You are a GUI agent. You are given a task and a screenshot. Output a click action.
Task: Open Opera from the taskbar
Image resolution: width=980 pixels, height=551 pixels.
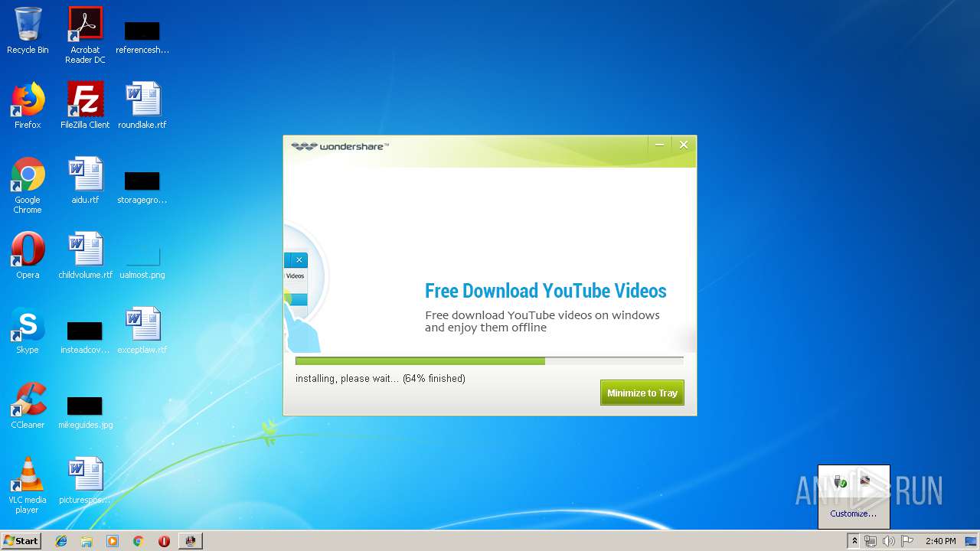click(164, 541)
